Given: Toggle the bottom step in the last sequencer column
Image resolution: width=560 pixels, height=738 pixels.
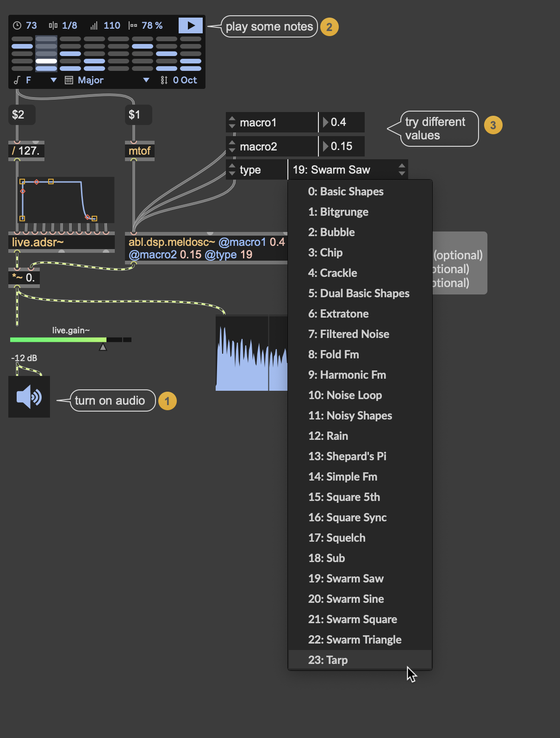Looking at the screenshot, I should click(x=190, y=69).
